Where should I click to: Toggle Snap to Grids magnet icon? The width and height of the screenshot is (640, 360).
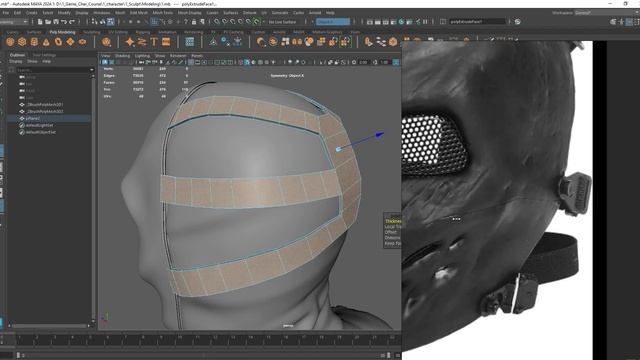(217, 22)
